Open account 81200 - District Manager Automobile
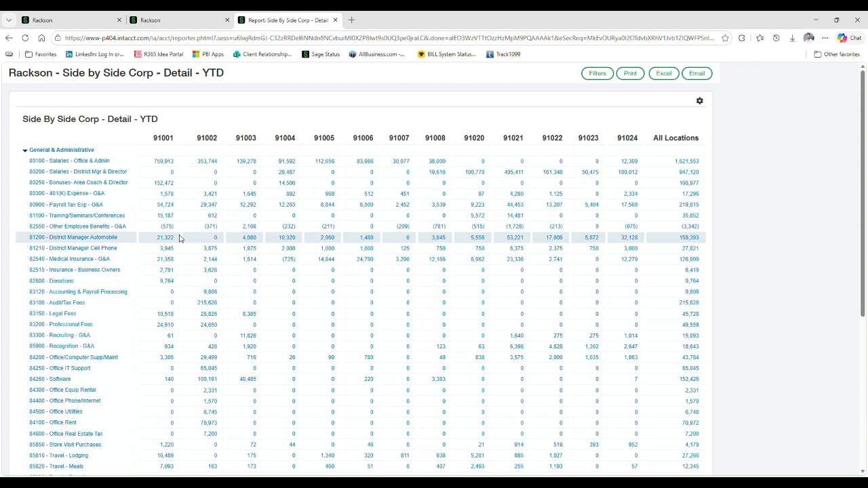 tap(73, 237)
